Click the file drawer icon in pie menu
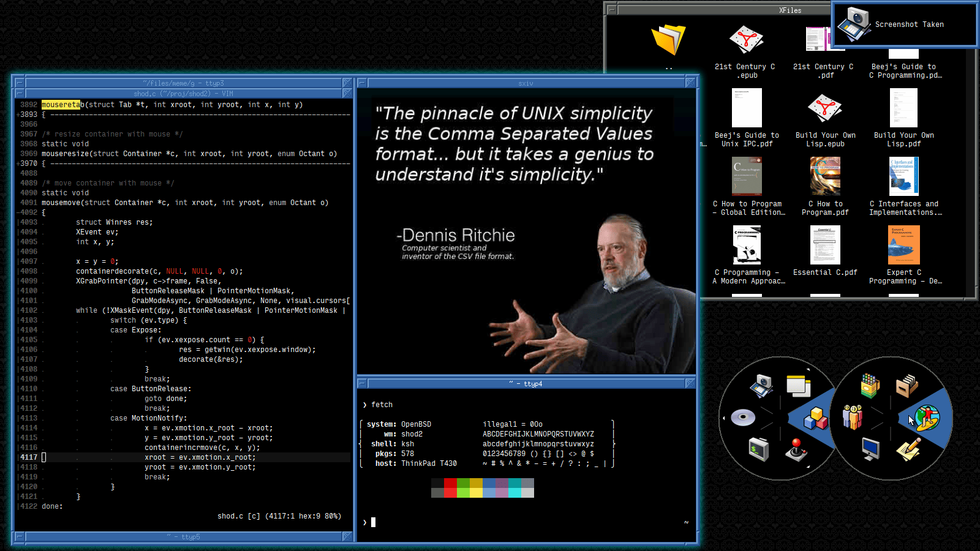Image resolution: width=980 pixels, height=551 pixels. pos(907,386)
